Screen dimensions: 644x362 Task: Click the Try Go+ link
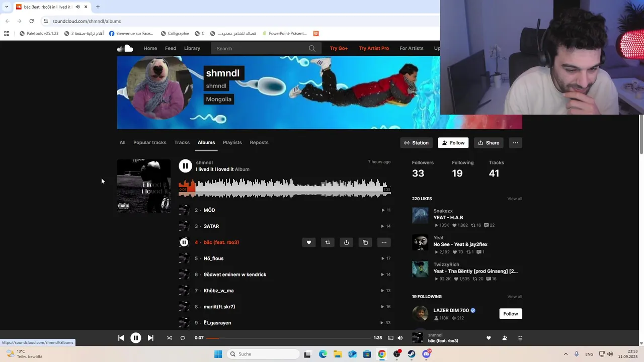click(x=339, y=48)
